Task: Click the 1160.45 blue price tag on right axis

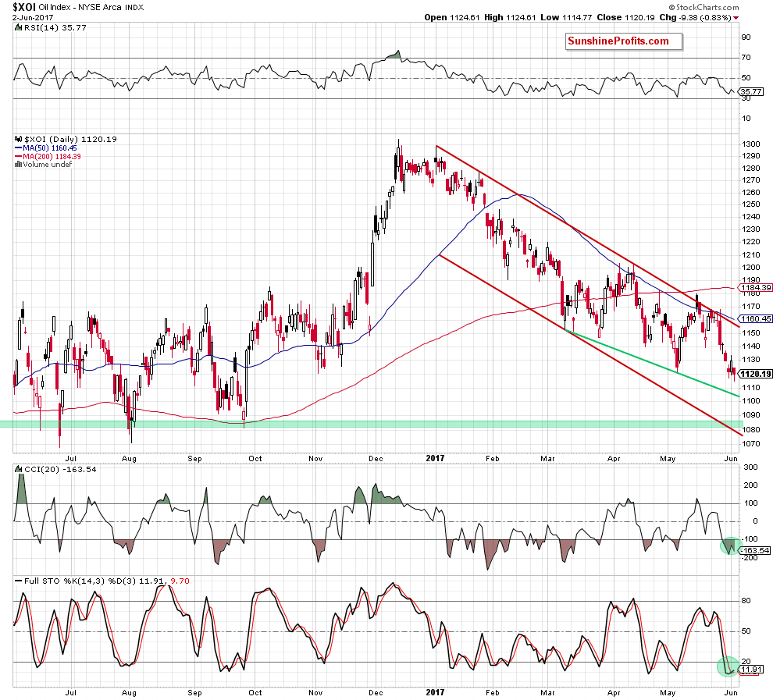Action: [x=755, y=319]
